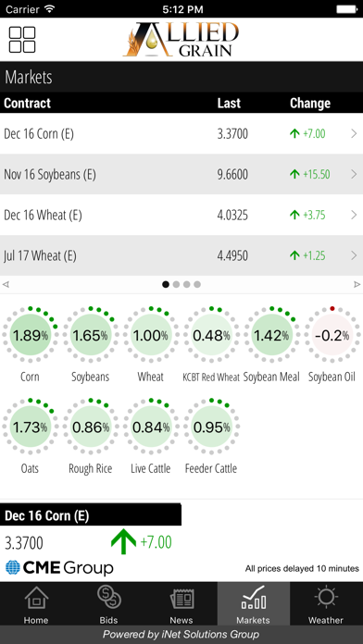
Task: Expand Jul 17 Wheat row chevron
Action: point(354,255)
